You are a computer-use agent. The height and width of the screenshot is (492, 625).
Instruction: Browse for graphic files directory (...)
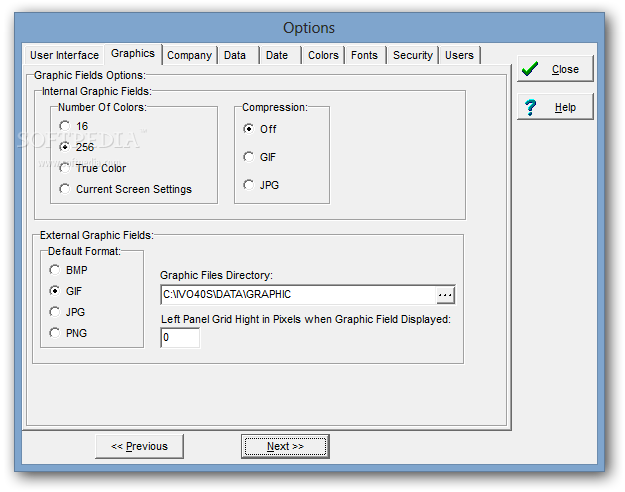(x=445, y=295)
